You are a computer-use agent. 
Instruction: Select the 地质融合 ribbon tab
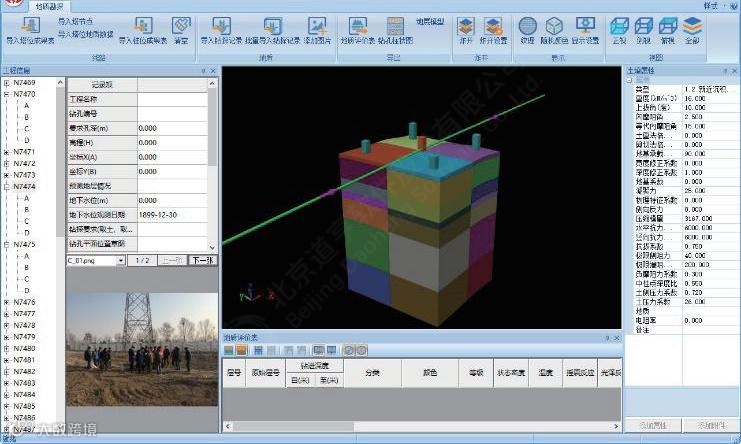point(50,7)
